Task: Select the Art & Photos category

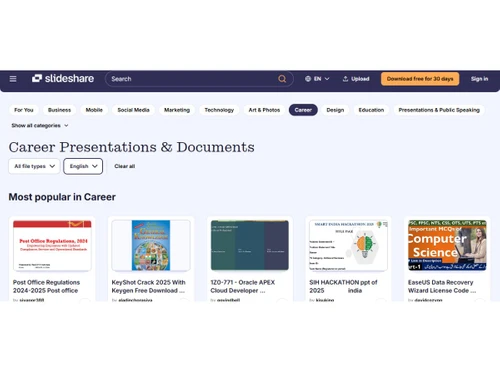Action: [x=264, y=110]
